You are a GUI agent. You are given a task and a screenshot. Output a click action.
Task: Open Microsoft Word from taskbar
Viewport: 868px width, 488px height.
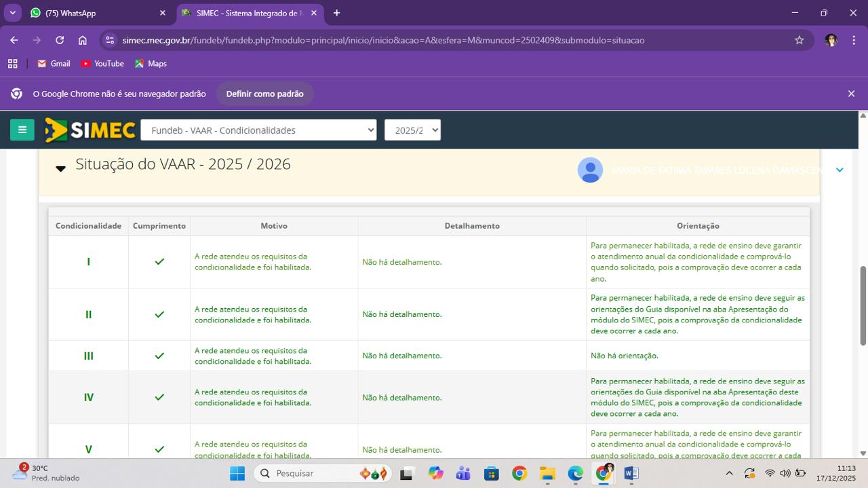tap(631, 473)
